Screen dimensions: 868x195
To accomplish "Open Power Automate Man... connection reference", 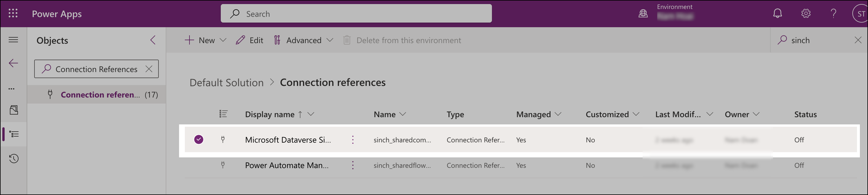I will (x=287, y=165).
